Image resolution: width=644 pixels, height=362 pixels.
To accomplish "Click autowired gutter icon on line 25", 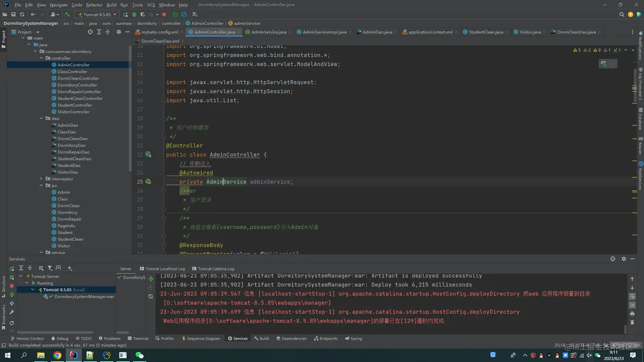I will (148, 182).
